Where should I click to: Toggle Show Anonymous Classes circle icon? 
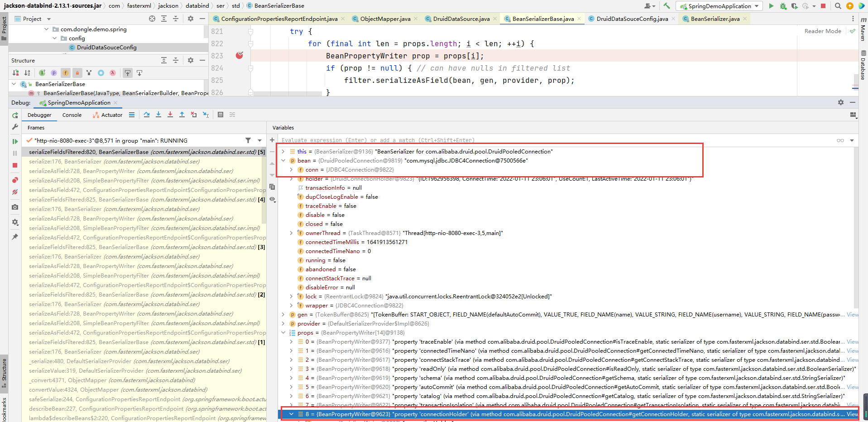click(101, 72)
